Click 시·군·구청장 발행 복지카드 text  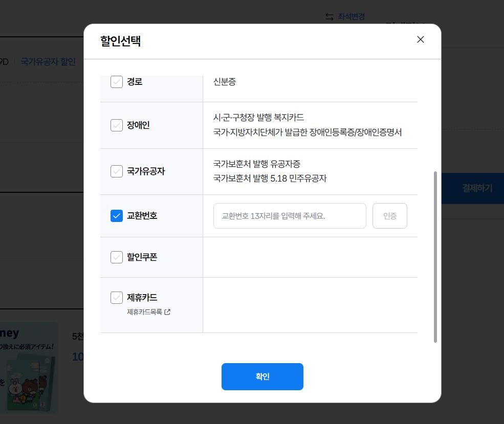click(258, 117)
